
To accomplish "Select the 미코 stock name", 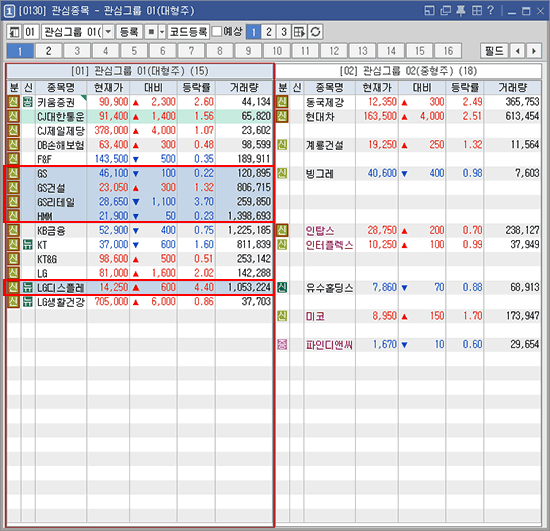I will pyautogui.click(x=315, y=316).
